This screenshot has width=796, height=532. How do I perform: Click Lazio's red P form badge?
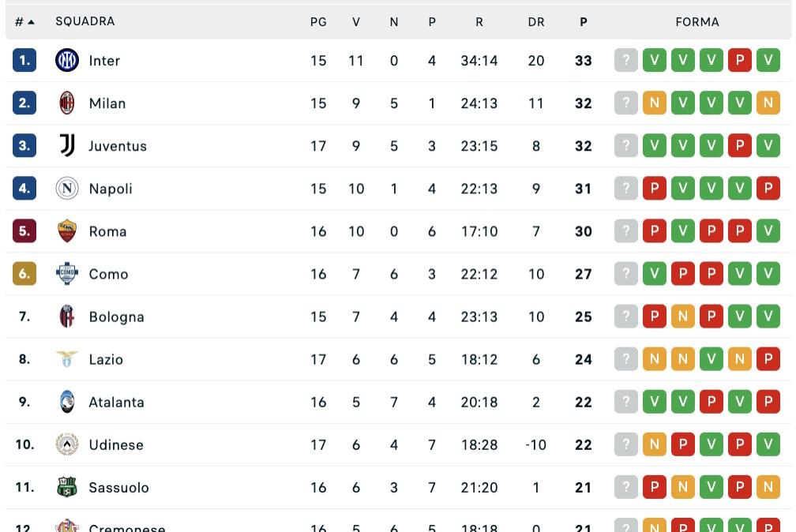(x=768, y=358)
